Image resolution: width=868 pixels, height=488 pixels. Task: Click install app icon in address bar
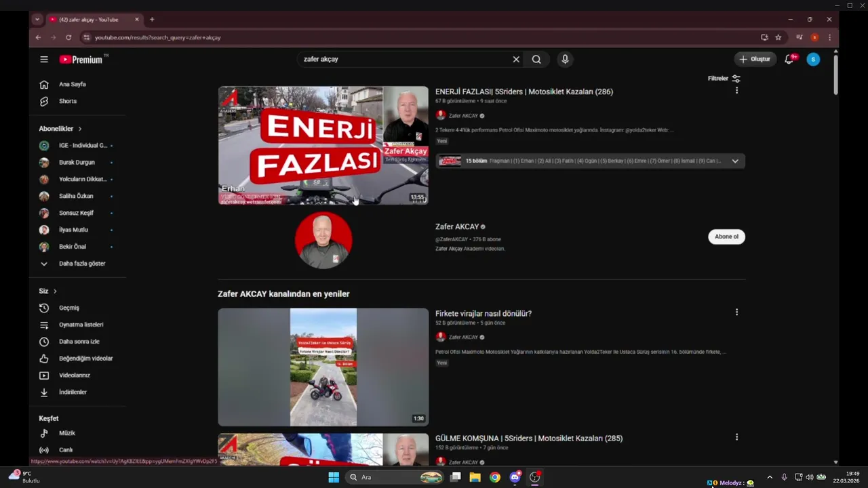tap(764, 38)
